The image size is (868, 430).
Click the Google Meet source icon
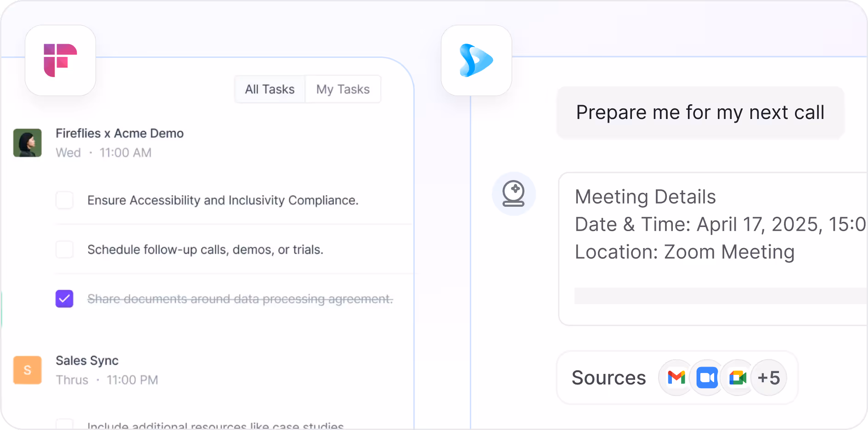pos(738,378)
